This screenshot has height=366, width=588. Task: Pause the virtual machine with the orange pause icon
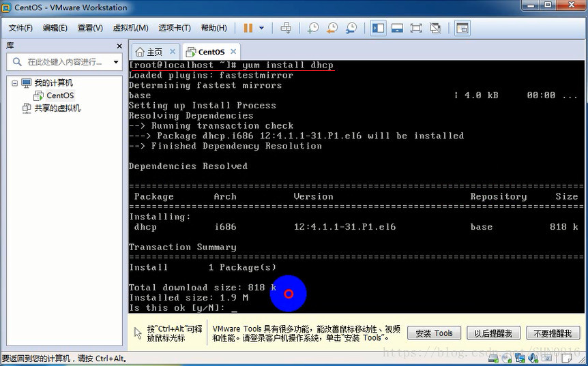248,28
